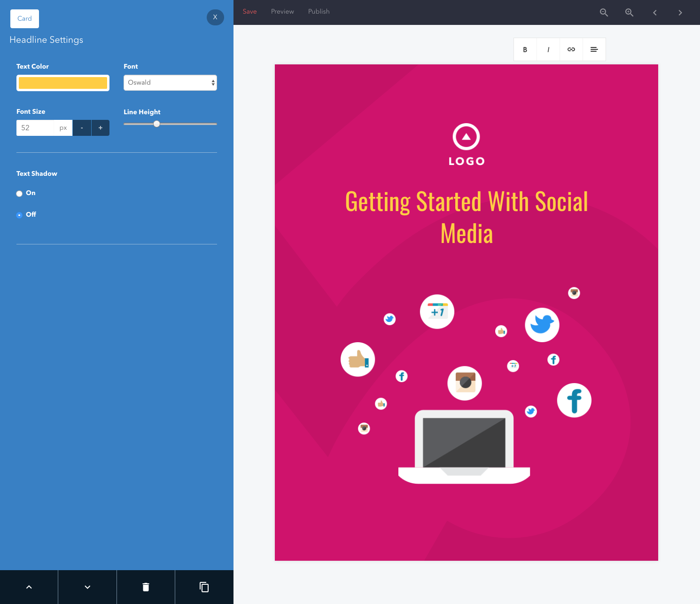Click the Card button
This screenshot has height=604, width=700.
tap(24, 18)
